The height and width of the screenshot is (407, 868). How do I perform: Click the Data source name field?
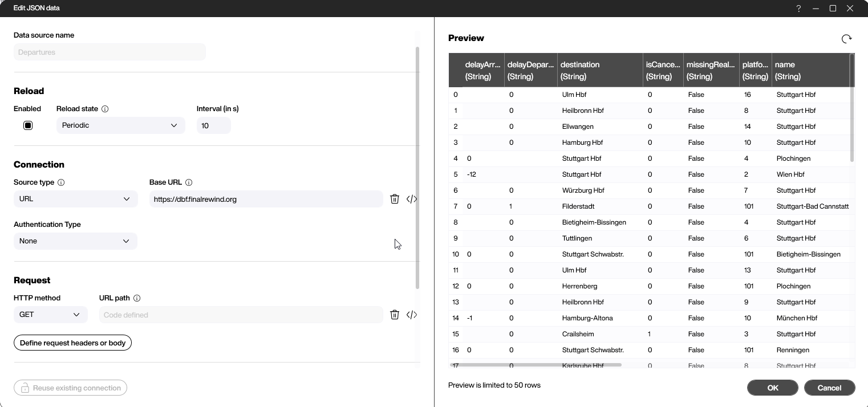[x=109, y=52]
